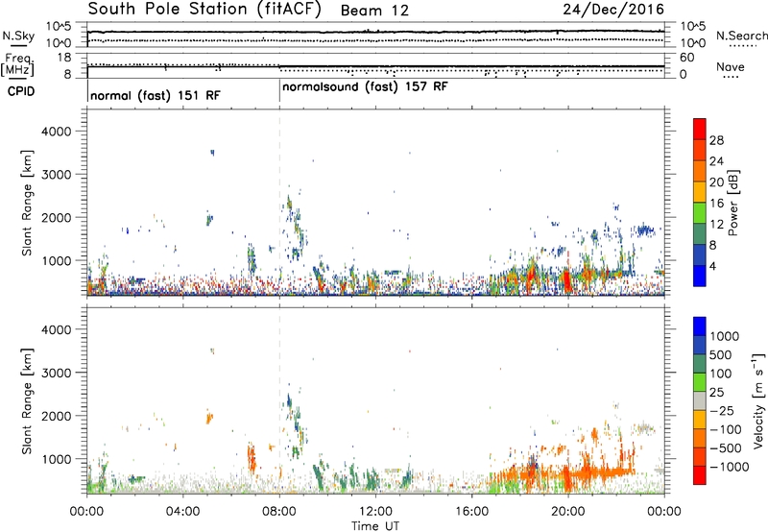Click the '3000' tick on velocity panel
This screenshot has height=532, width=768.
[56, 373]
